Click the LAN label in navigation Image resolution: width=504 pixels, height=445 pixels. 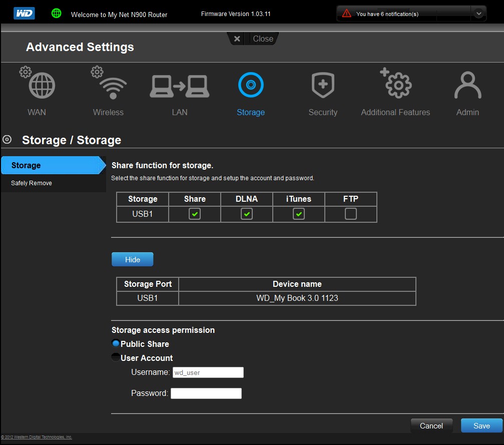click(179, 112)
